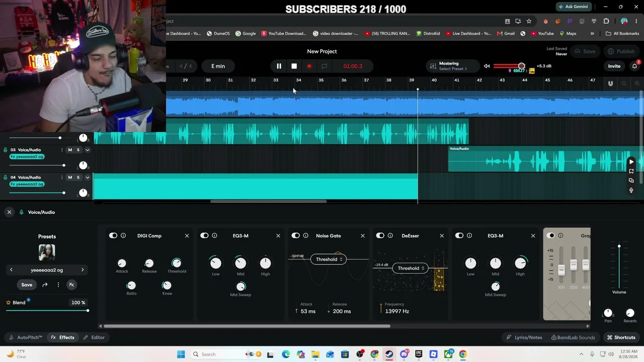The width and height of the screenshot is (644, 362).
Task: Select the preset thumbnail image
Action: pyautogui.click(x=47, y=252)
